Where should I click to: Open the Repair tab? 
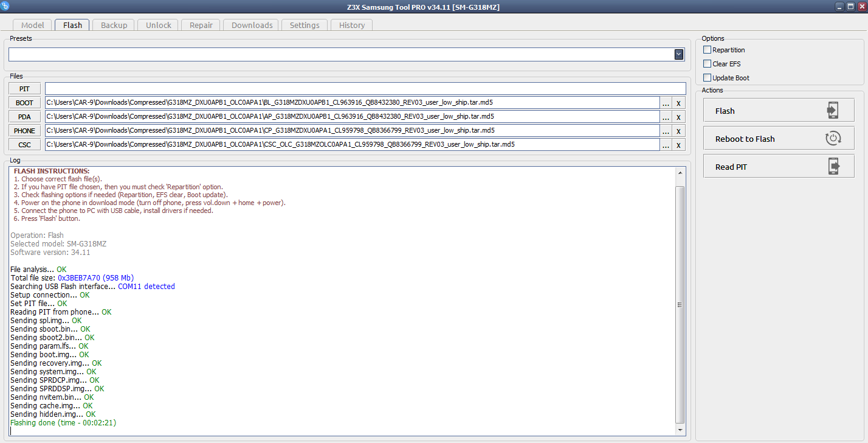(x=201, y=25)
